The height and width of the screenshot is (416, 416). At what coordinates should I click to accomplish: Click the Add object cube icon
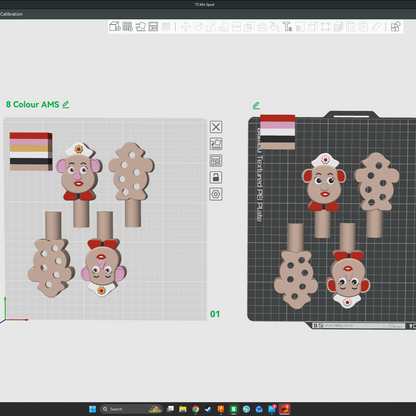pos(115,27)
